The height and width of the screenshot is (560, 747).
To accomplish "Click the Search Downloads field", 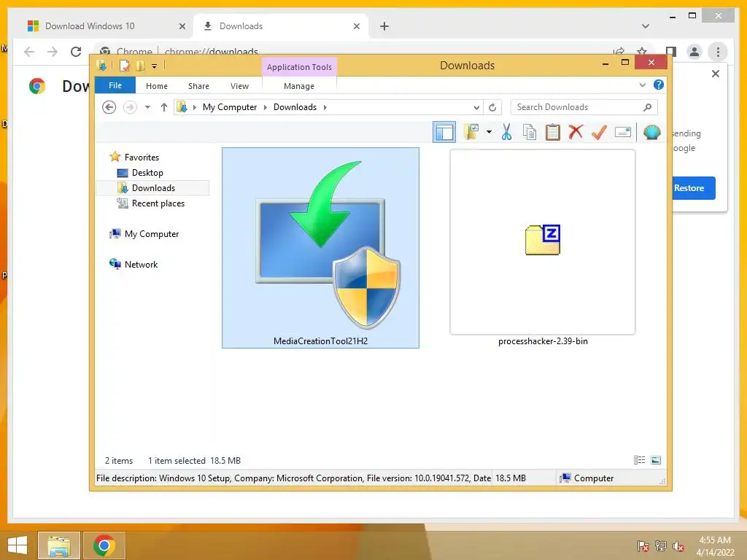I will click(584, 107).
